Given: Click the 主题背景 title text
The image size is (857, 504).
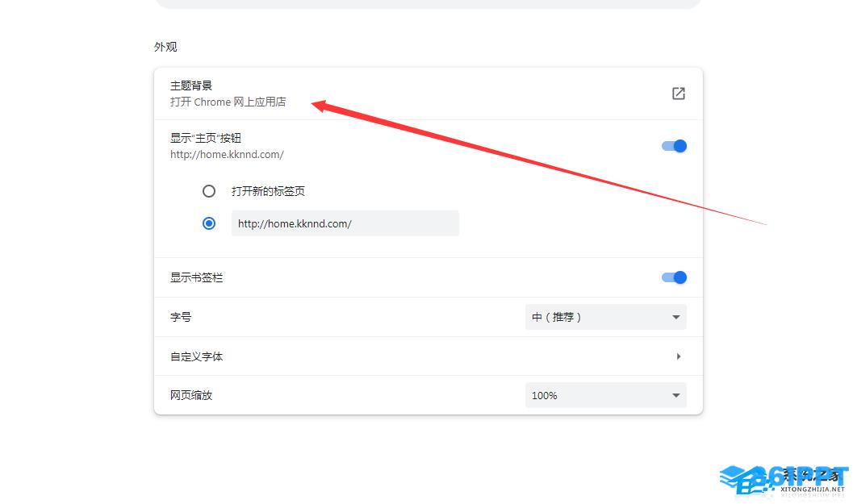Looking at the screenshot, I should 191,85.
